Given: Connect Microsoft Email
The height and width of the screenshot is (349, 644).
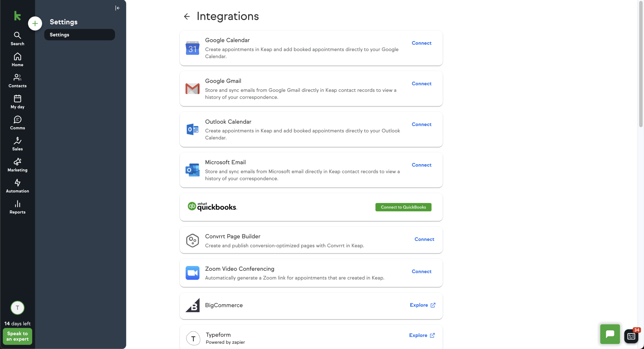Looking at the screenshot, I should (x=421, y=165).
